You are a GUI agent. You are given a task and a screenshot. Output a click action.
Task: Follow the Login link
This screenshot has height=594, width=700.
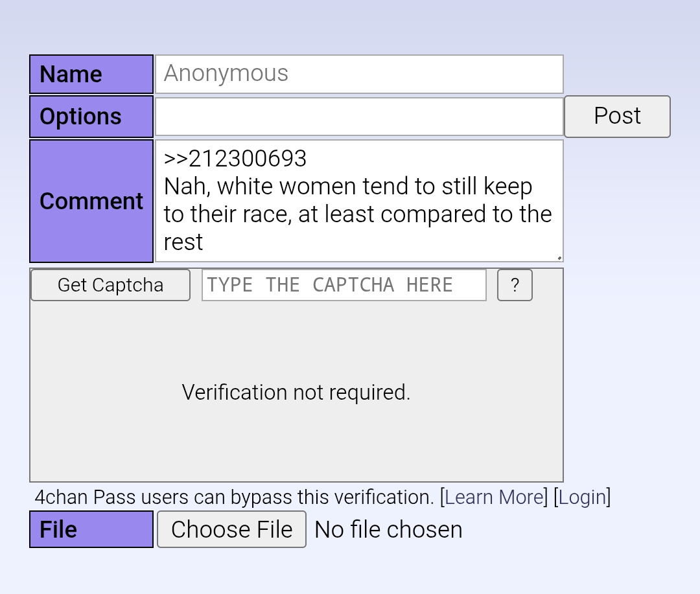pyautogui.click(x=582, y=497)
